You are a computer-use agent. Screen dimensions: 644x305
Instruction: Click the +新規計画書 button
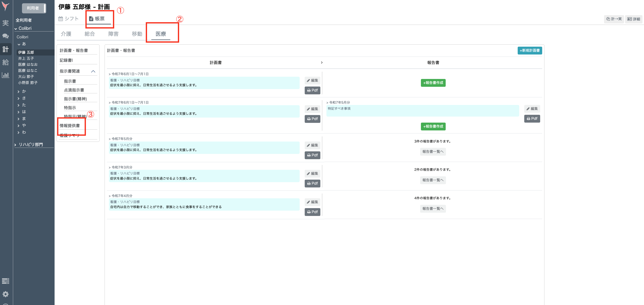click(x=530, y=50)
